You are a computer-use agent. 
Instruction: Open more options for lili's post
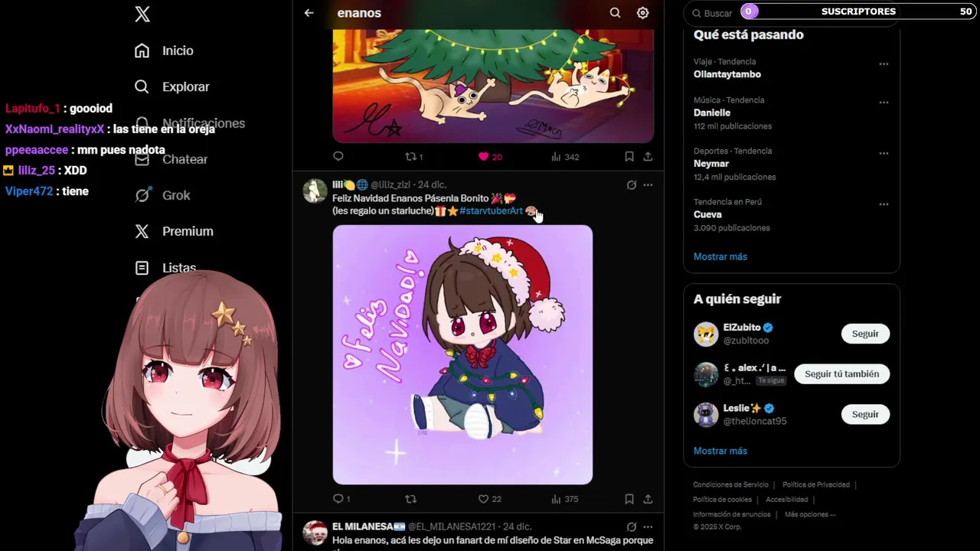[x=648, y=185]
